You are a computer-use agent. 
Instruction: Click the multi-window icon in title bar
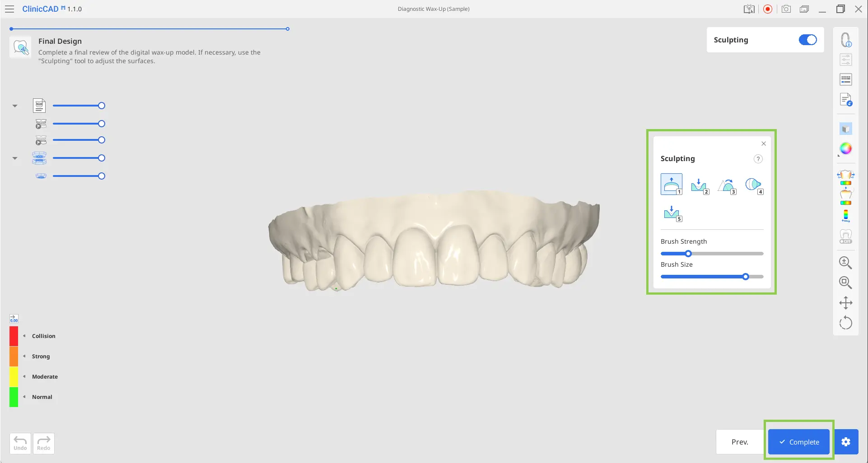point(804,9)
